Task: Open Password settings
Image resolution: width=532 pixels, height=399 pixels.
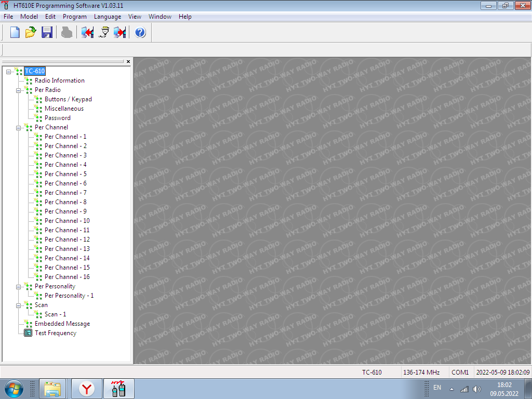Action: (x=58, y=118)
